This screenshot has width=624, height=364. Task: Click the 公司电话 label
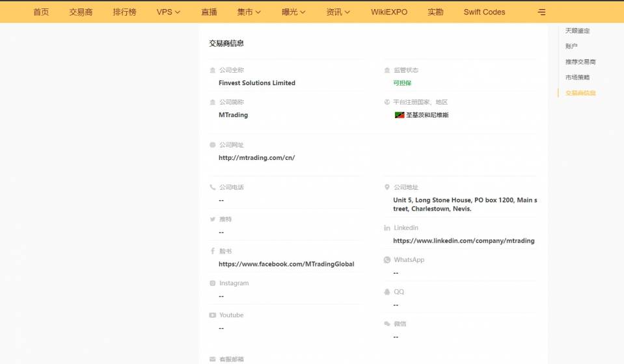point(232,187)
